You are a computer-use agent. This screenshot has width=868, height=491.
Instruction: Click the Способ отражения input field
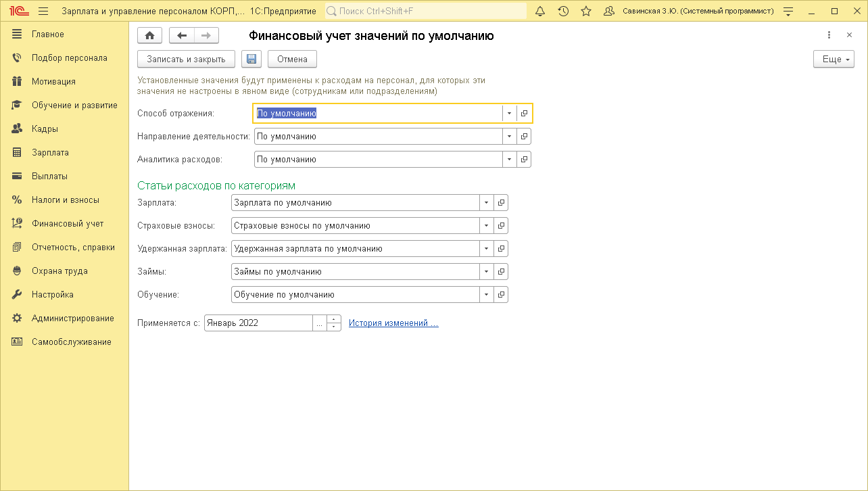coord(378,114)
